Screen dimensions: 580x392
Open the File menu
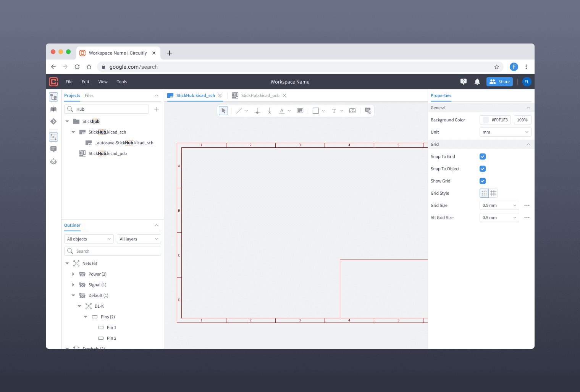[69, 82]
